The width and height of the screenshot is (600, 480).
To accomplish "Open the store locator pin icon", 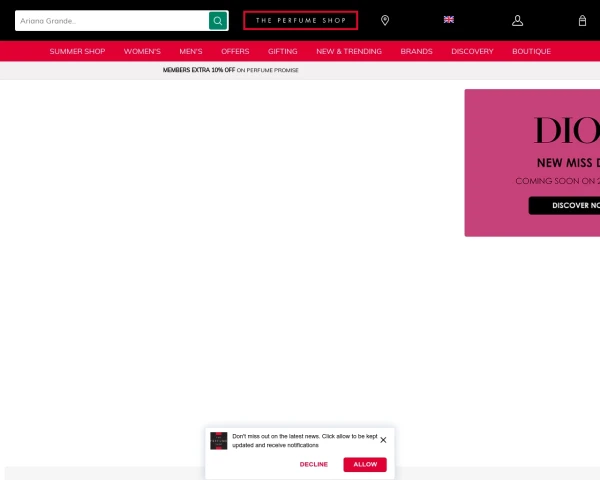I will click(x=385, y=20).
